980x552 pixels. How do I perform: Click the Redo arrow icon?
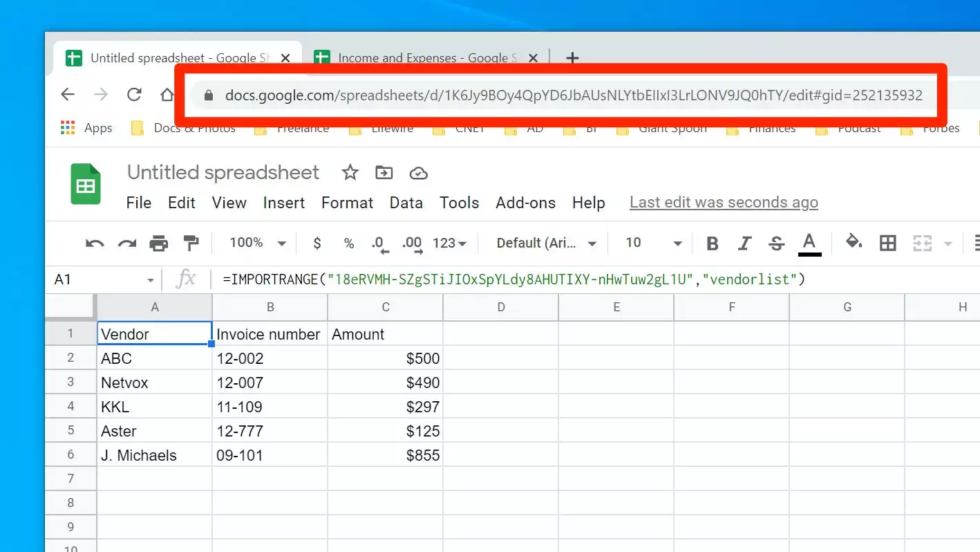tap(127, 243)
